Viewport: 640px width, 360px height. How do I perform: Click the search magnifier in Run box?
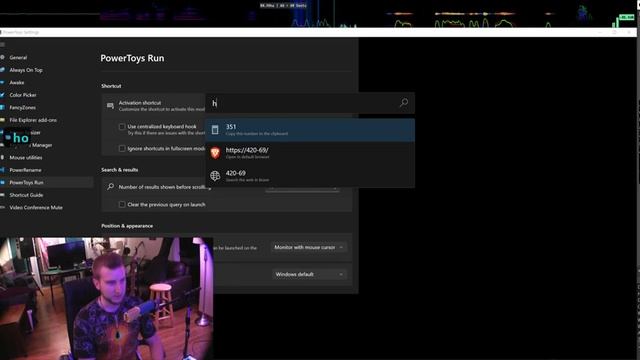[x=404, y=103]
